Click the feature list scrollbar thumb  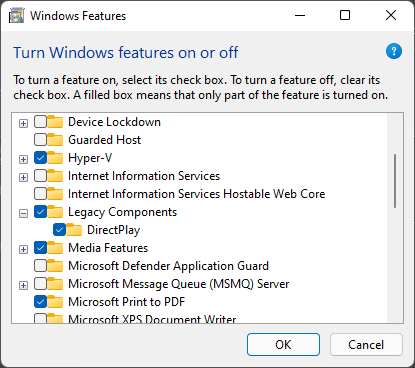tap(395, 181)
